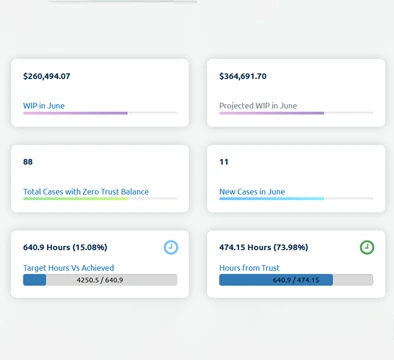The width and height of the screenshot is (394, 360).
Task: Select the $260,494.07 amount value
Action: click(x=47, y=76)
